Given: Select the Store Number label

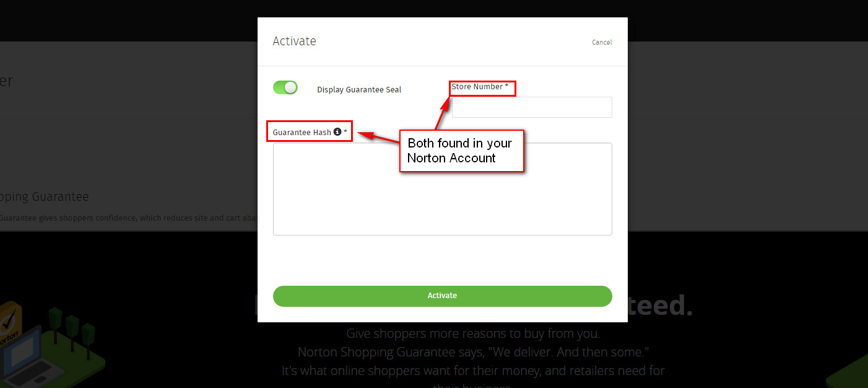Looking at the screenshot, I should point(480,87).
